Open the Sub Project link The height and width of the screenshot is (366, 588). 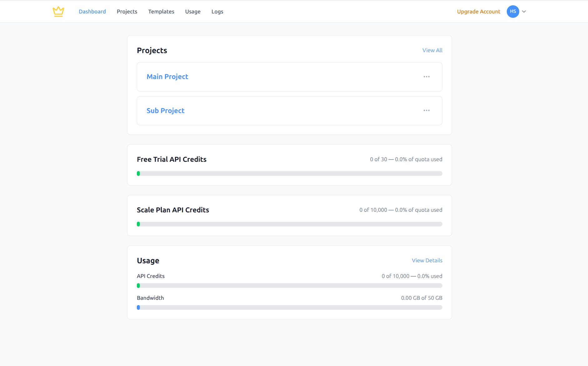click(166, 111)
